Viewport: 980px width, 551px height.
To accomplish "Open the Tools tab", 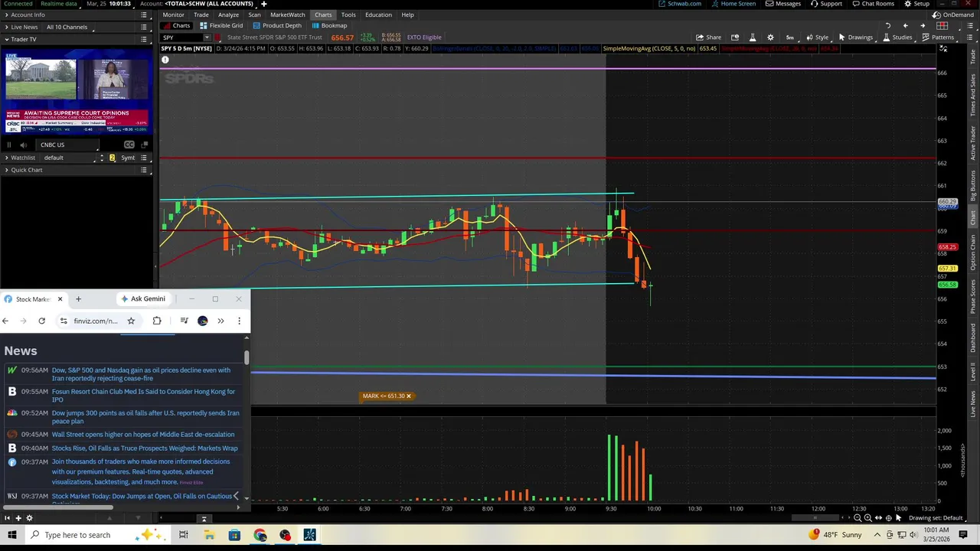I will coord(348,15).
